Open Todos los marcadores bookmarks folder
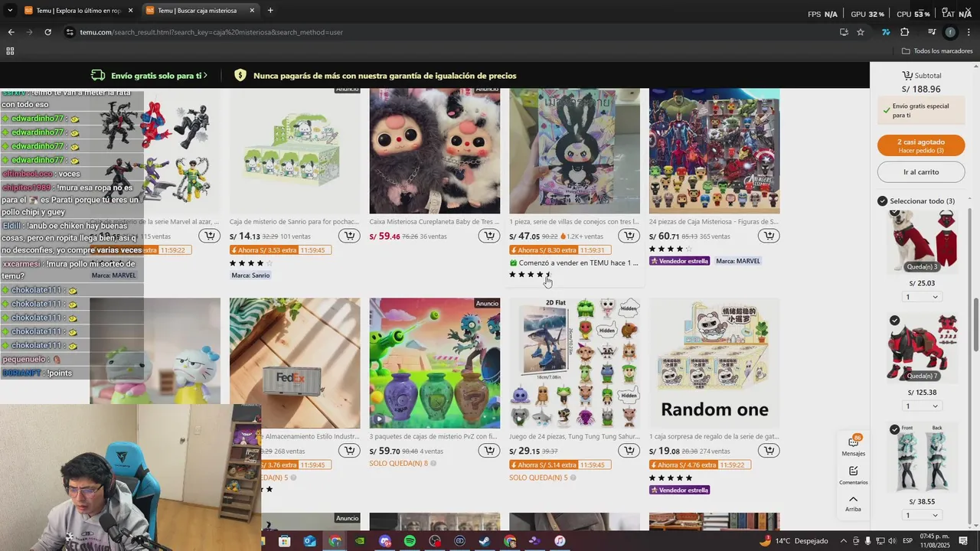 pyautogui.click(x=937, y=51)
